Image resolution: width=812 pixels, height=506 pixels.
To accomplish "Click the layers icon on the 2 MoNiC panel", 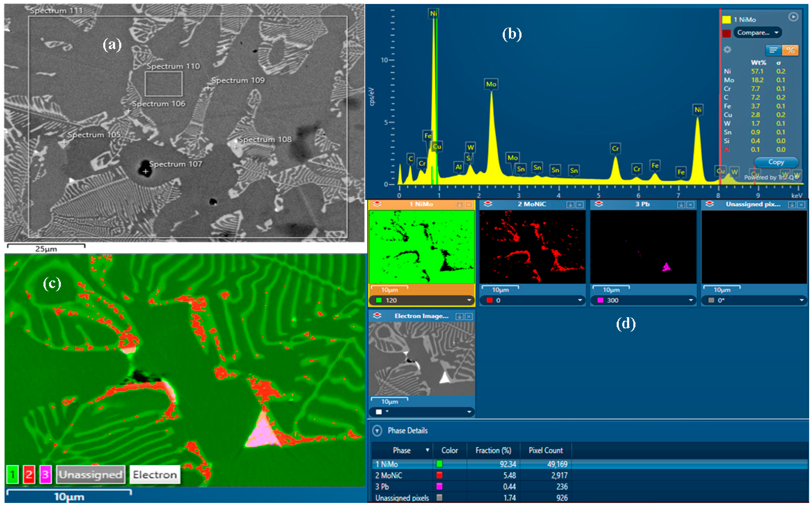I will (488, 204).
